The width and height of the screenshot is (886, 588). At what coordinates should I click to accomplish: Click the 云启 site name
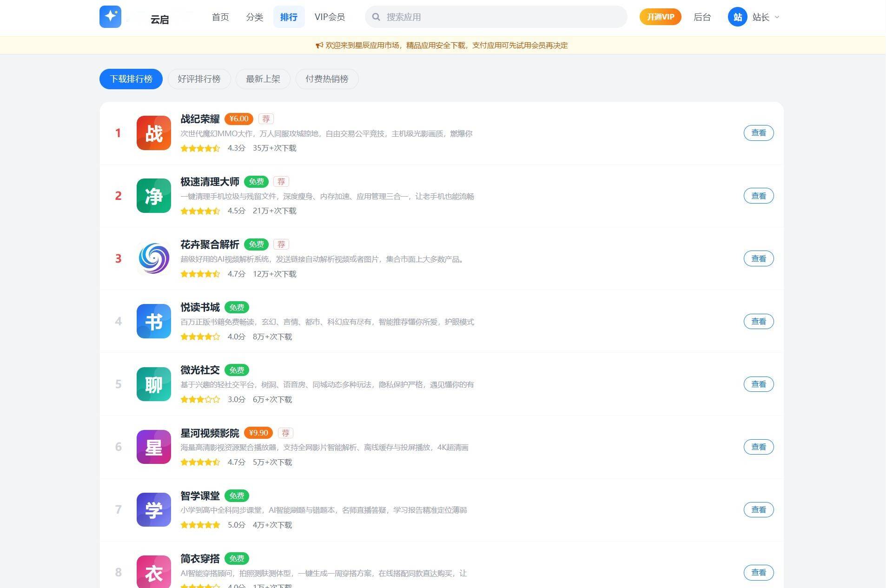(x=159, y=20)
